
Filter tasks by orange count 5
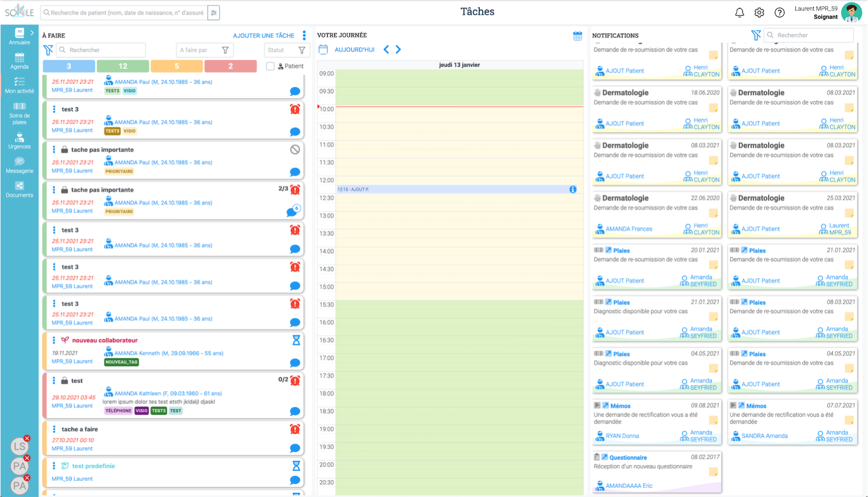click(177, 66)
